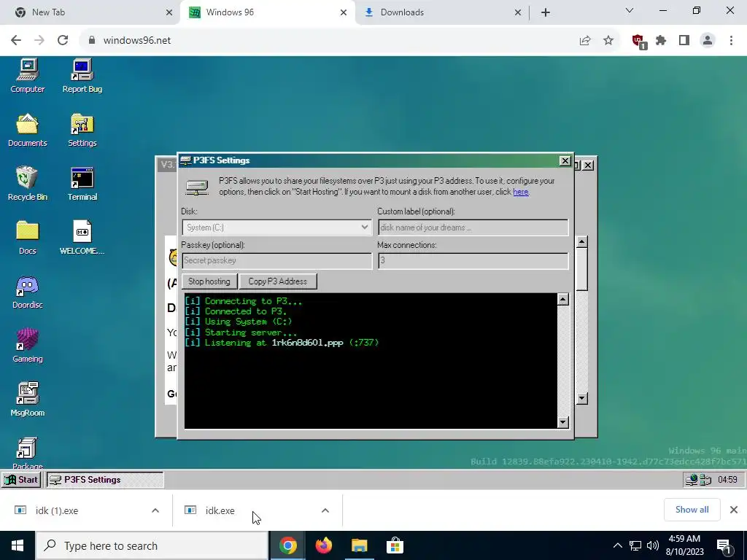Click the browser back arrow
Viewport: 747px width, 560px height.
pos(16,41)
